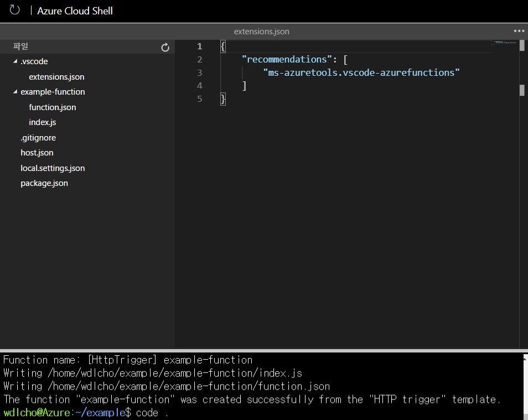Open host.json file
The image size is (528, 420).
click(x=37, y=153)
